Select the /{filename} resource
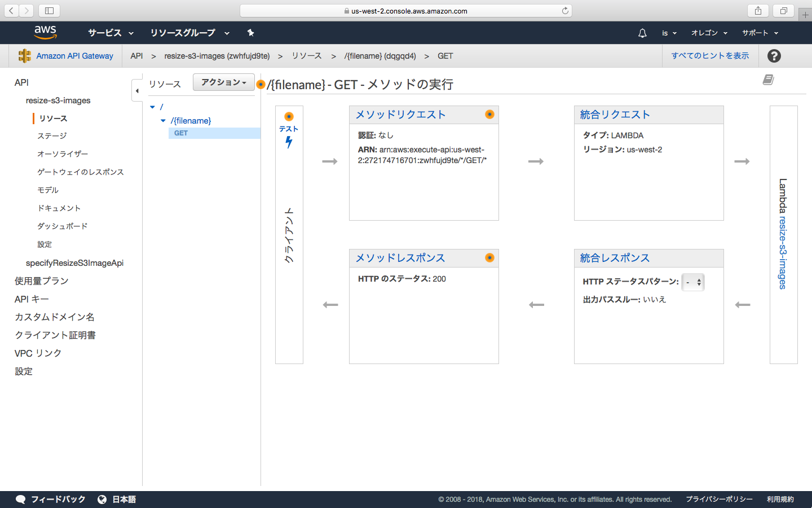 pos(191,121)
